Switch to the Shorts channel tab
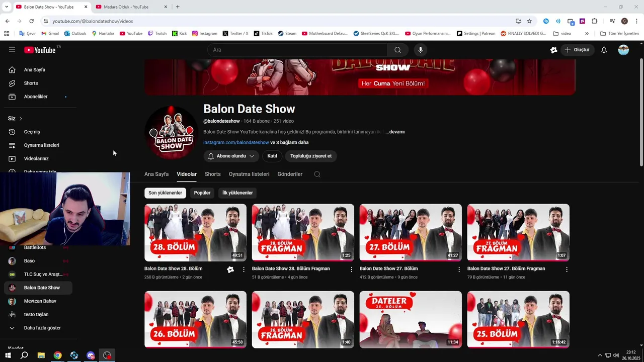The height and width of the screenshot is (362, 644). 213,174
